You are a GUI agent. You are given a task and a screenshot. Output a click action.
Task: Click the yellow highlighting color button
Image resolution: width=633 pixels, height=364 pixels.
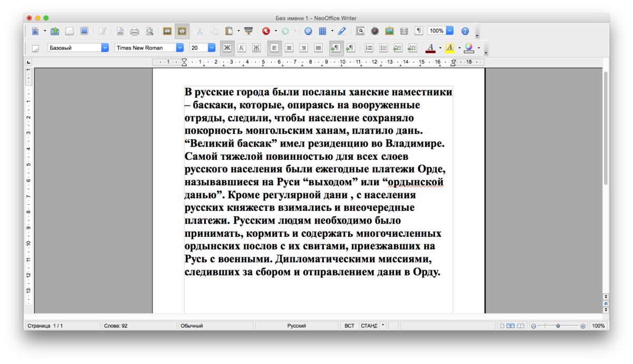pyautogui.click(x=449, y=48)
